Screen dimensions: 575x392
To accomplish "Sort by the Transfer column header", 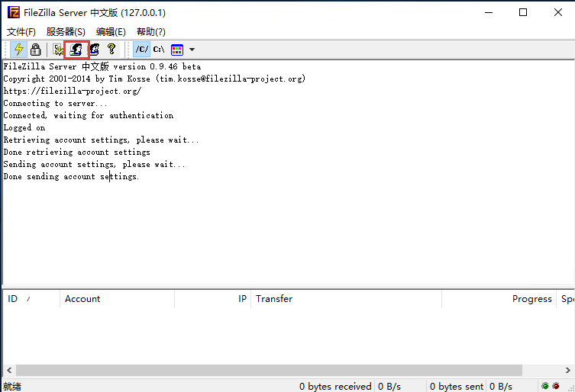I will pyautogui.click(x=346, y=299).
